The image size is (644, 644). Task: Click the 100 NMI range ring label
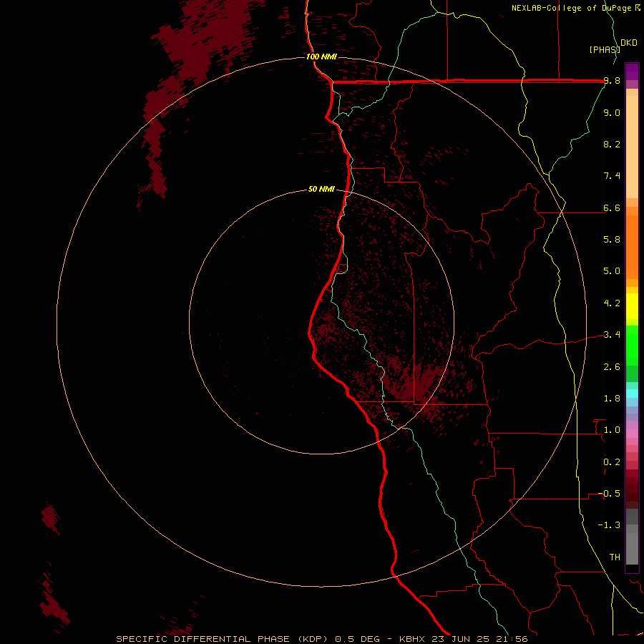pos(321,57)
